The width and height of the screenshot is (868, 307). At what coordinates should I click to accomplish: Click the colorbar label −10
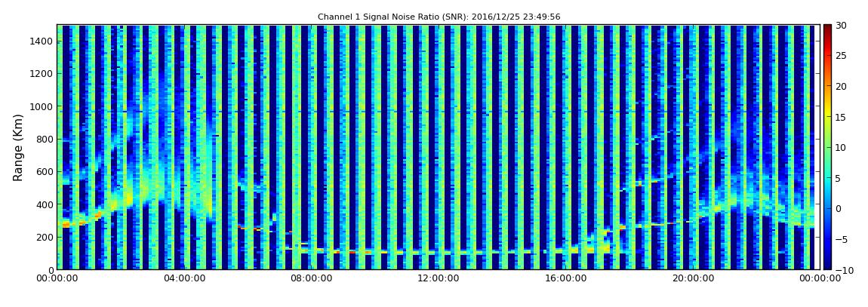844,269
